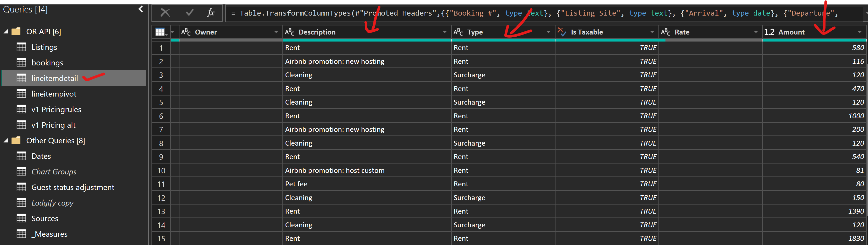Select the bookings query

tap(47, 63)
